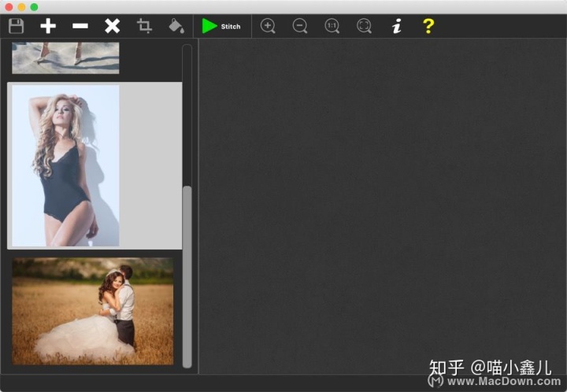Select the paint bucket fill tool
Viewport: 567px width, 392px height.
[x=176, y=26]
